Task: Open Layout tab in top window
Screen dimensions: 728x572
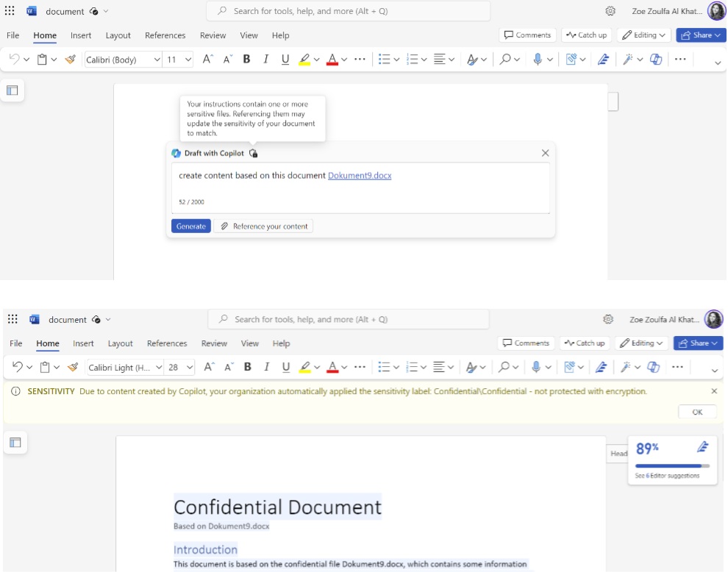Action: tap(118, 35)
